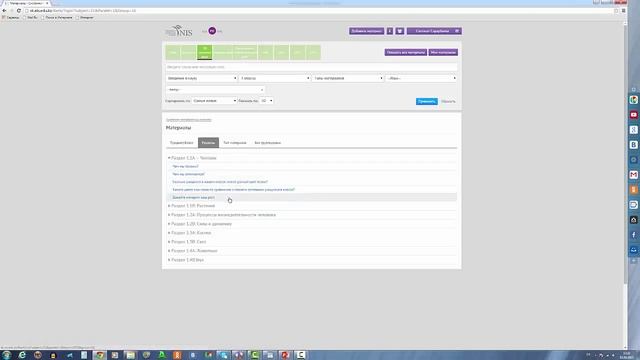Viewport: 640px width, 360px height.
Task: Click the NIS logo
Action: pyautogui.click(x=179, y=31)
